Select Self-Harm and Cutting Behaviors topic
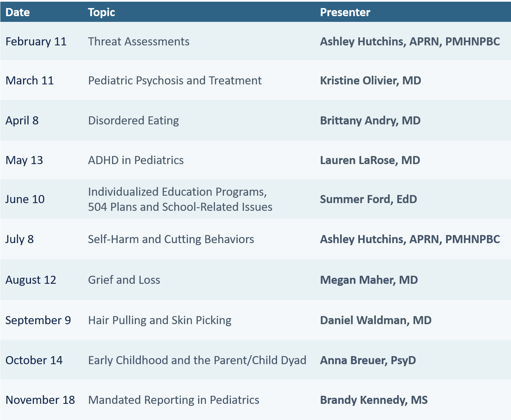Screen dimensions: 511x420 tap(171, 239)
